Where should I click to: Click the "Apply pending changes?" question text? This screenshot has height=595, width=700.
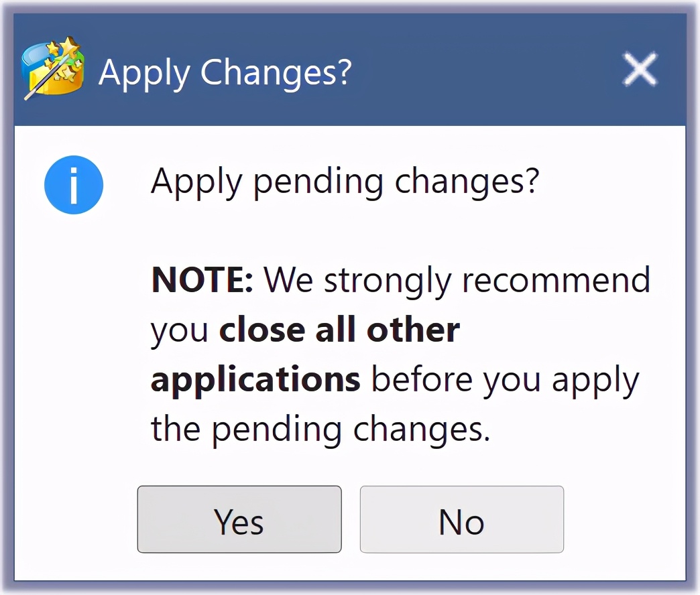pos(345,182)
